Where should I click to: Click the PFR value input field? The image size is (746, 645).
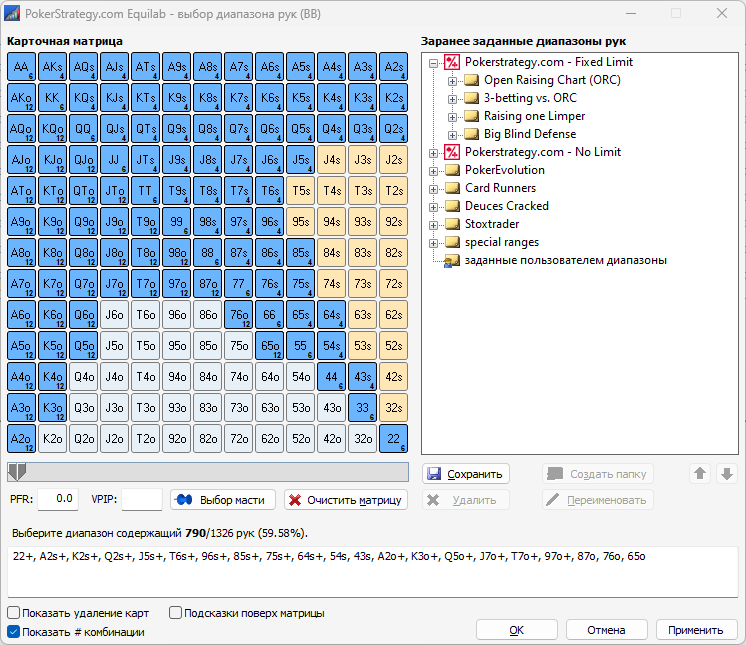click(58, 499)
